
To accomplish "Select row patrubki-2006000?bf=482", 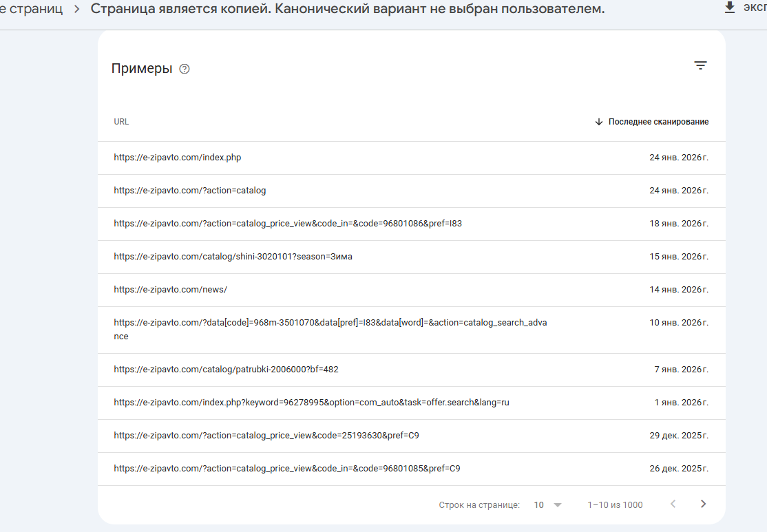I will (411, 370).
